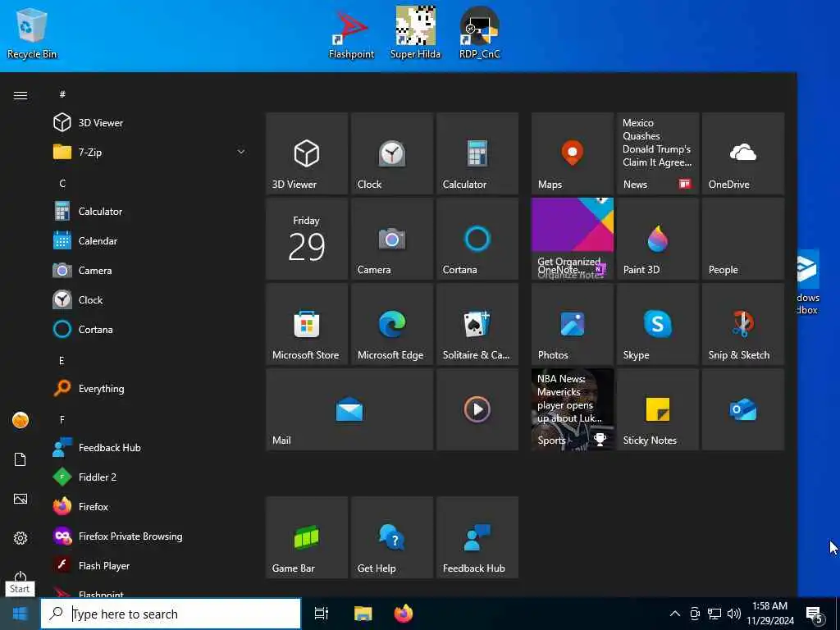Open the Clock tile
840x630 pixels.
pyautogui.click(x=392, y=153)
